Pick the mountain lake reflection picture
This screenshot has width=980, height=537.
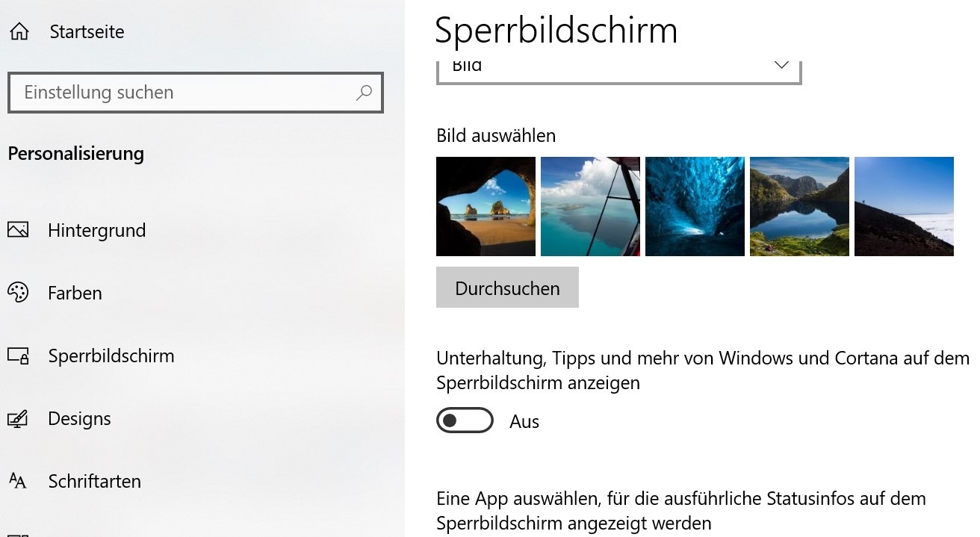point(799,206)
